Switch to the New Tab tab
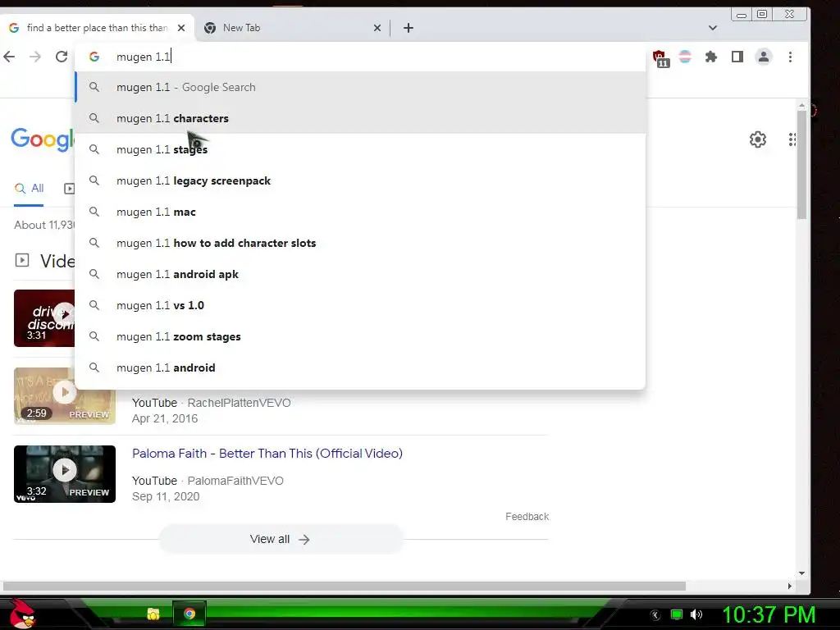 pyautogui.click(x=292, y=28)
